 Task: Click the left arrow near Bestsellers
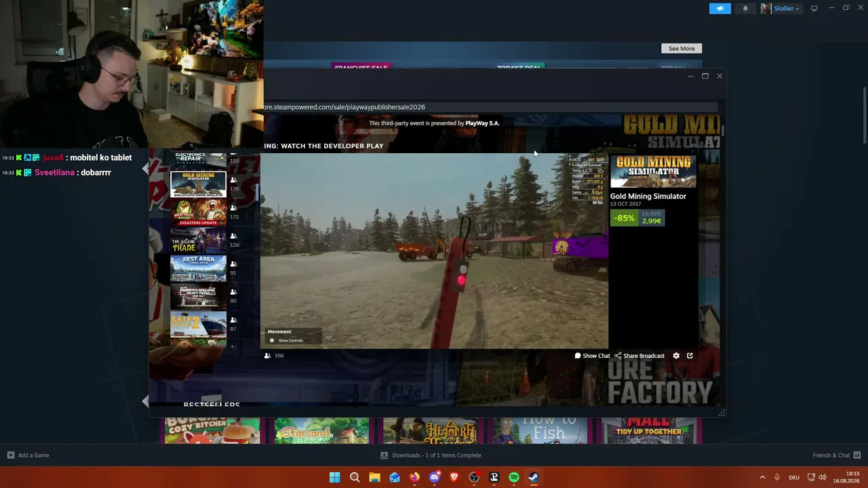145,401
